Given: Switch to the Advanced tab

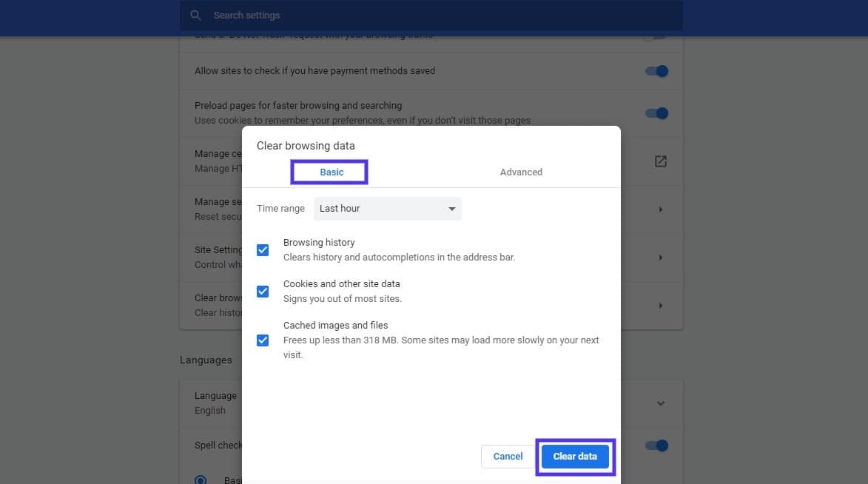Looking at the screenshot, I should pos(521,171).
